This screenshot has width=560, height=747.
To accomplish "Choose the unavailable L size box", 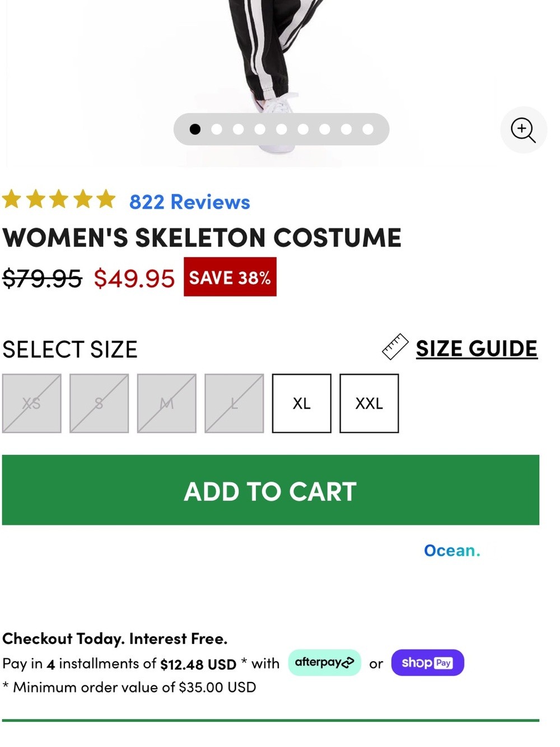I will [234, 403].
